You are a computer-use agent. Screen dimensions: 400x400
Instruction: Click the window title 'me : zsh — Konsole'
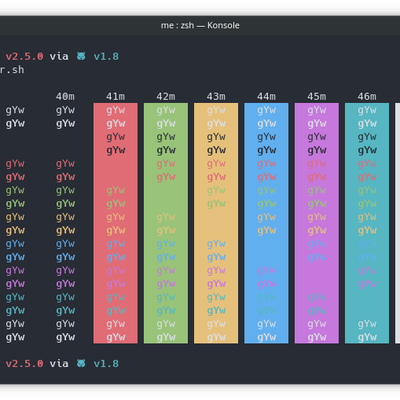[x=200, y=25]
